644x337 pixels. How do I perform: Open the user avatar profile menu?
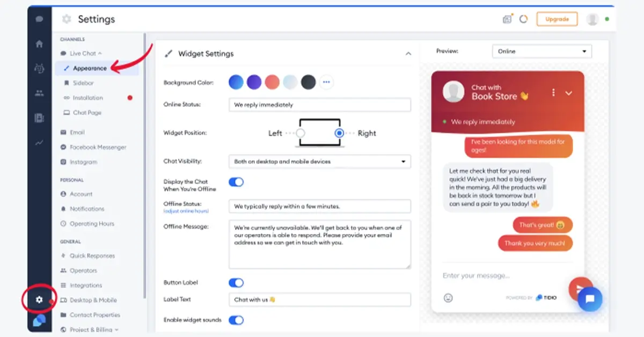[592, 19]
